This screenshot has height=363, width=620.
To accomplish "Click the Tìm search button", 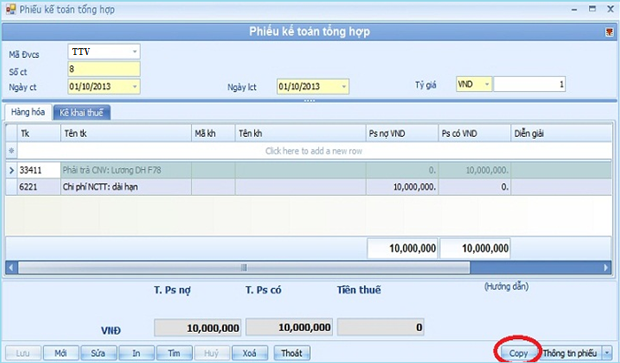I will coord(174,353).
